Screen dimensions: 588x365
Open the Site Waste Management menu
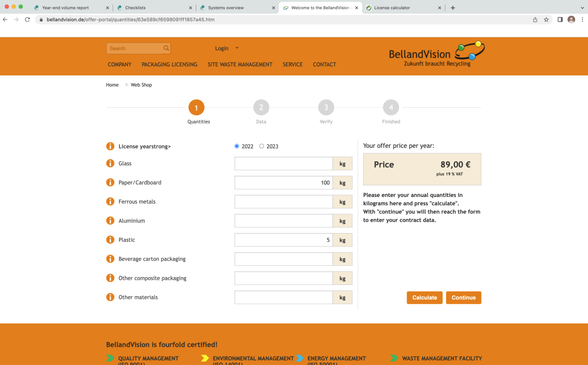point(240,65)
